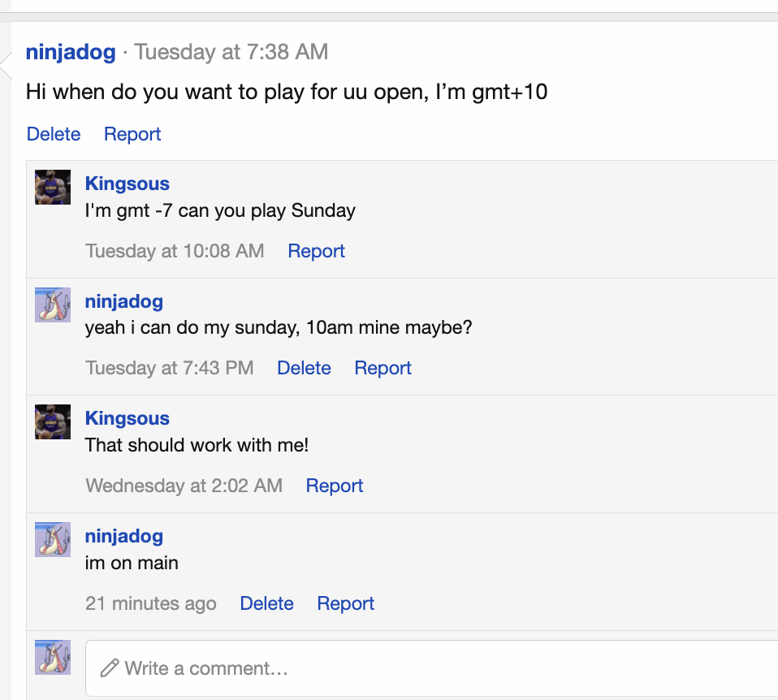The height and width of the screenshot is (700, 778).
Task: Click Kingsous's avatar on 'That should work' reply
Action: tap(52, 421)
